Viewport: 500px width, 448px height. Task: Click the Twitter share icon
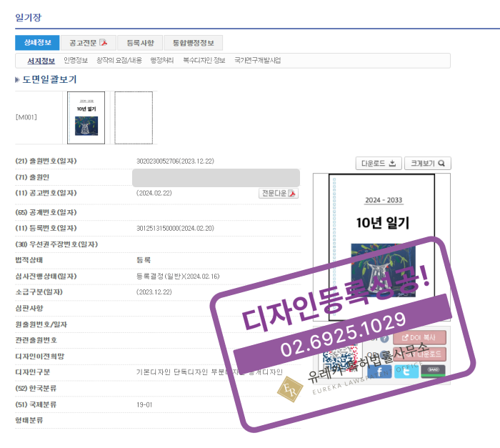[405, 371]
